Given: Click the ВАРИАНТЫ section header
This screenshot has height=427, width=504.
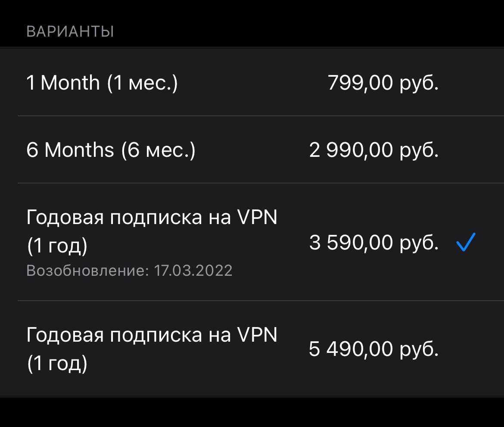Looking at the screenshot, I should coord(70,31).
